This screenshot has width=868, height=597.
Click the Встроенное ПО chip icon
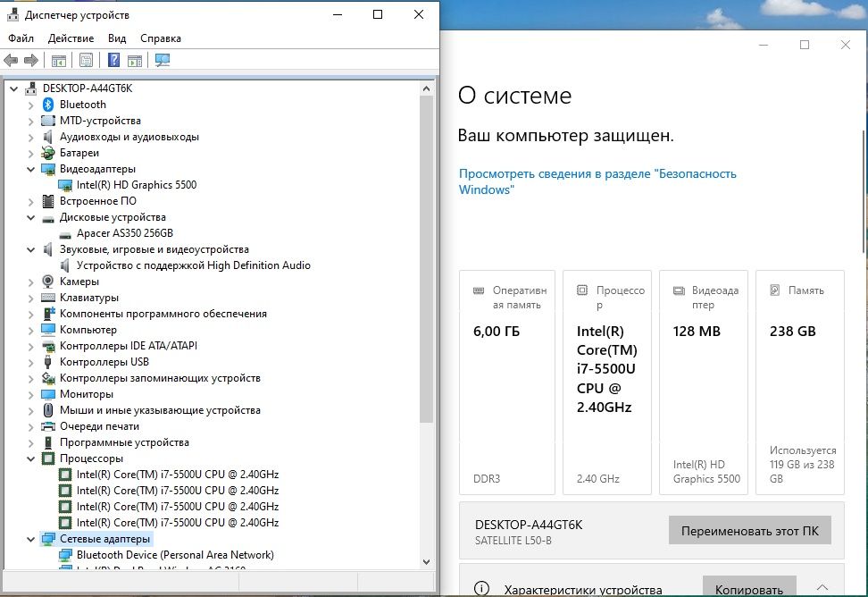click(48, 201)
